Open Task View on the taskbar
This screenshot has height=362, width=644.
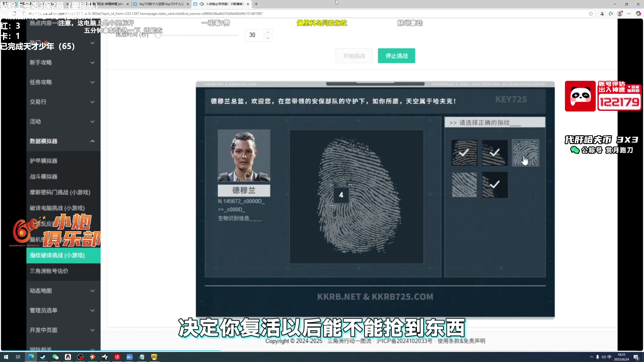pos(18,357)
